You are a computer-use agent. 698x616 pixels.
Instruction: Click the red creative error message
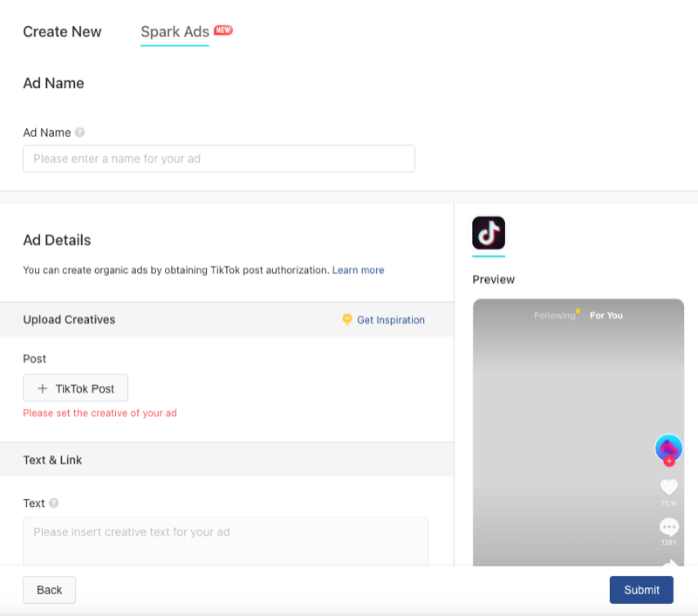(x=100, y=413)
